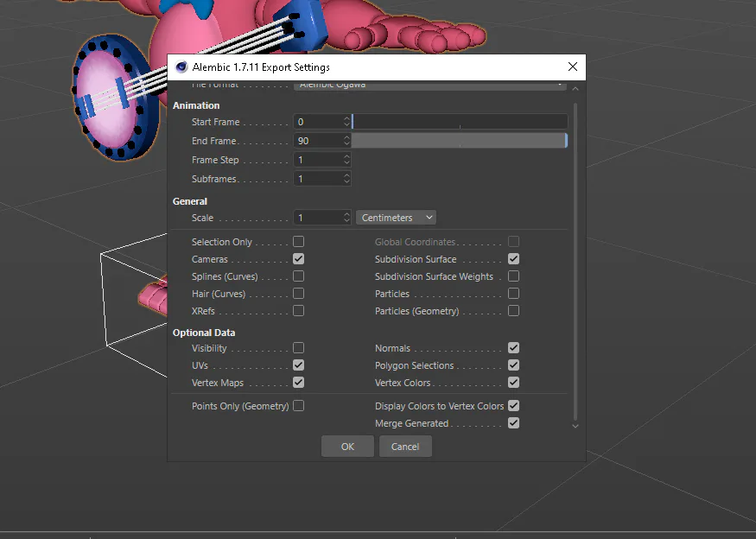Enable Points Only (Geometry)
This screenshot has height=539, width=756.
click(x=298, y=406)
